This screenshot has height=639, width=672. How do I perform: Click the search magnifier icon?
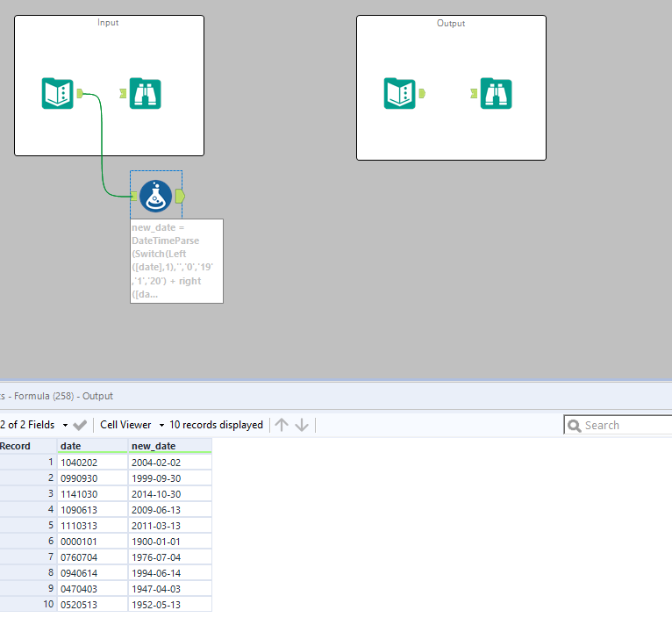574,426
